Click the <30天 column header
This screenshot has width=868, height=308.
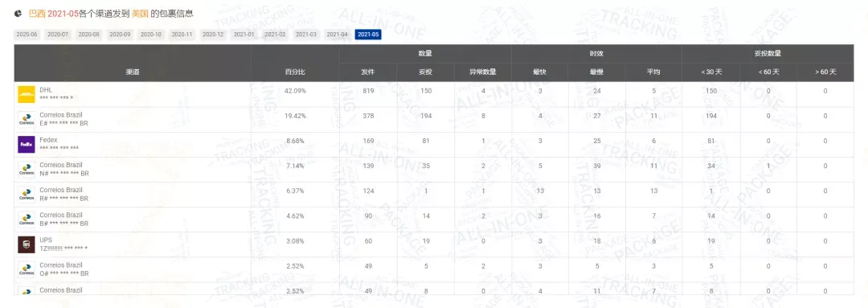[x=710, y=72]
